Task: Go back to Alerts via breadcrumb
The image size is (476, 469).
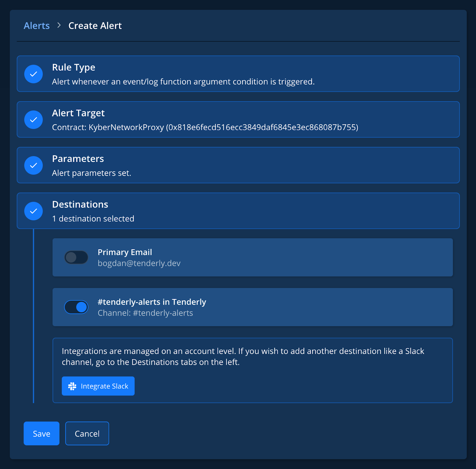Action: 37,26
